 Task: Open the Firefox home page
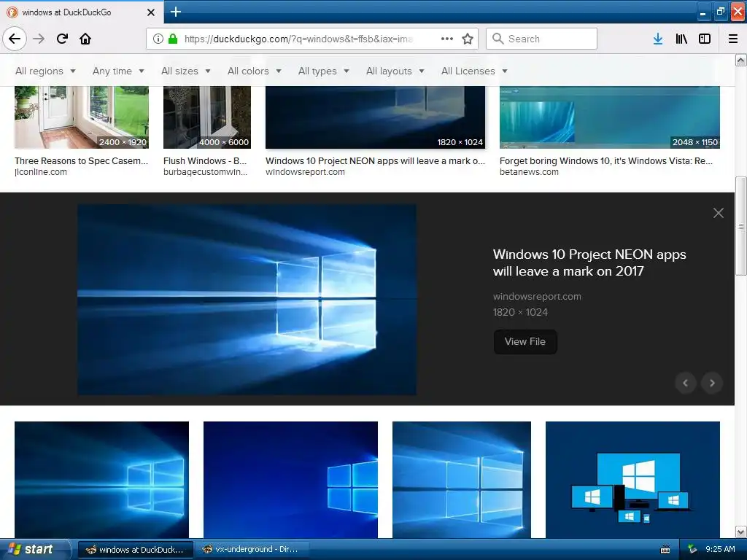click(85, 39)
